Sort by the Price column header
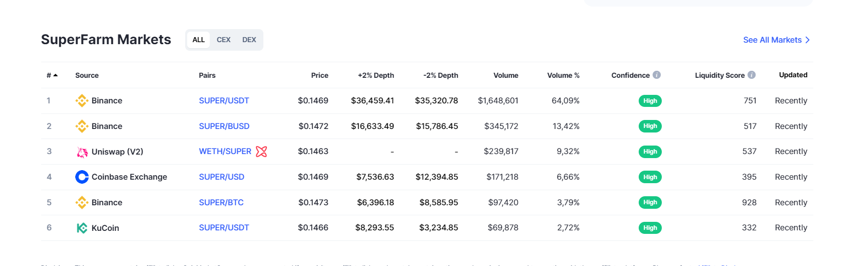This screenshot has width=868, height=266. point(320,75)
